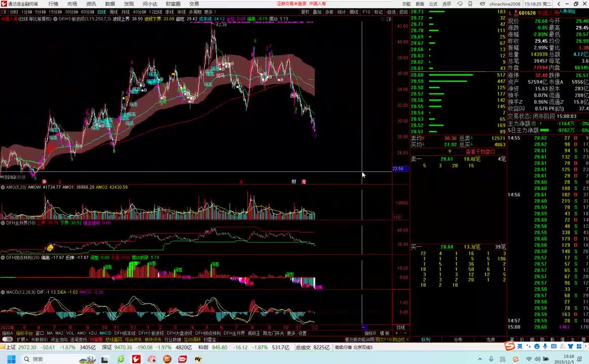Select the 日线 period tab

pyautogui.click(x=102, y=12)
